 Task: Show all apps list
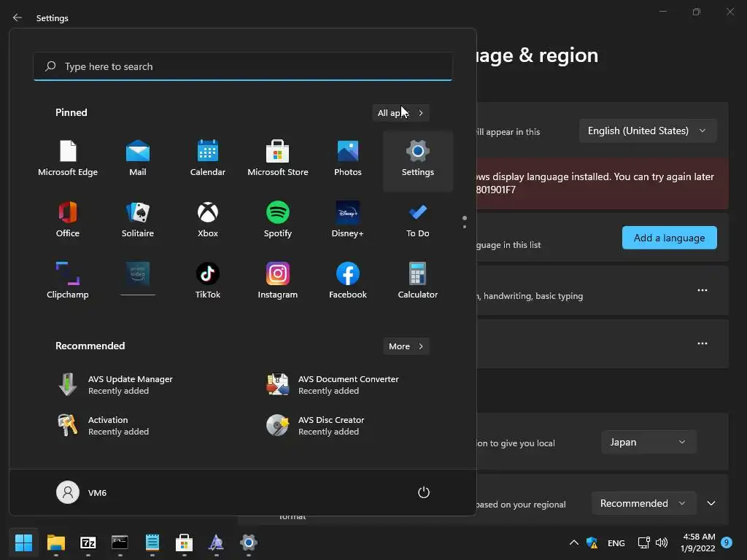click(400, 113)
